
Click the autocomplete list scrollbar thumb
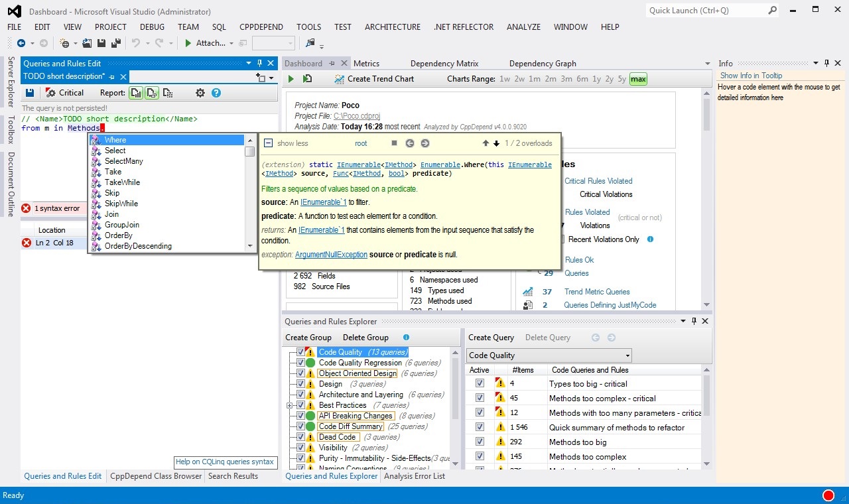[249, 152]
